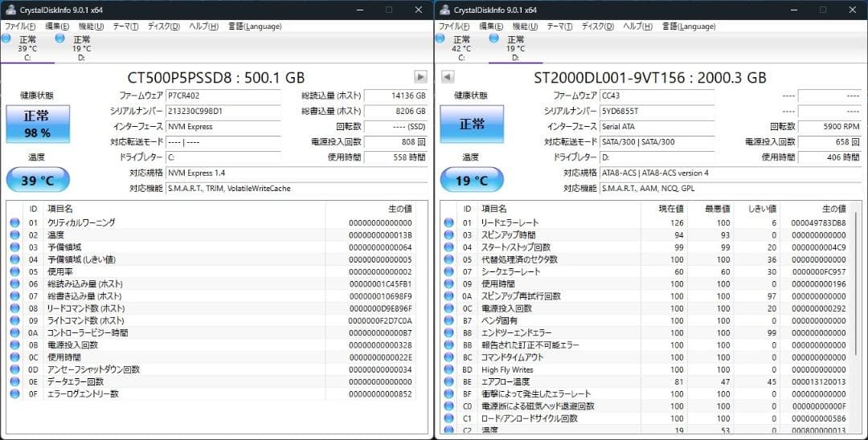This screenshot has width=868, height=440.
Task: Click disk title ST2000DL001-9VT156 : 2000.3 GB
Action: (x=650, y=77)
